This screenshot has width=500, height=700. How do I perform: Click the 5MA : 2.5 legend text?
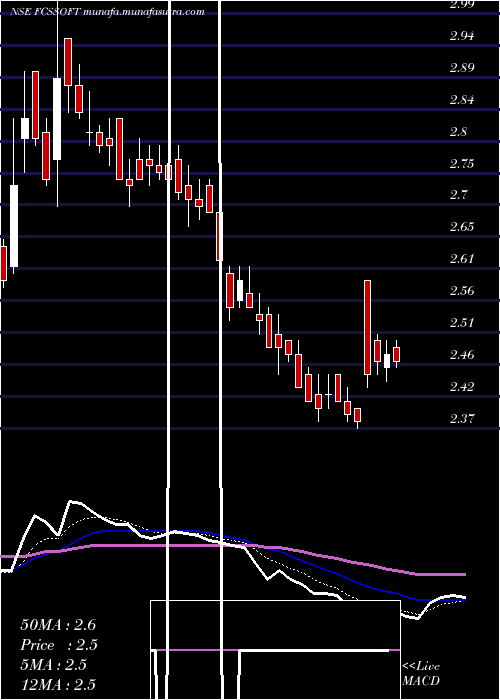[x=53, y=665]
